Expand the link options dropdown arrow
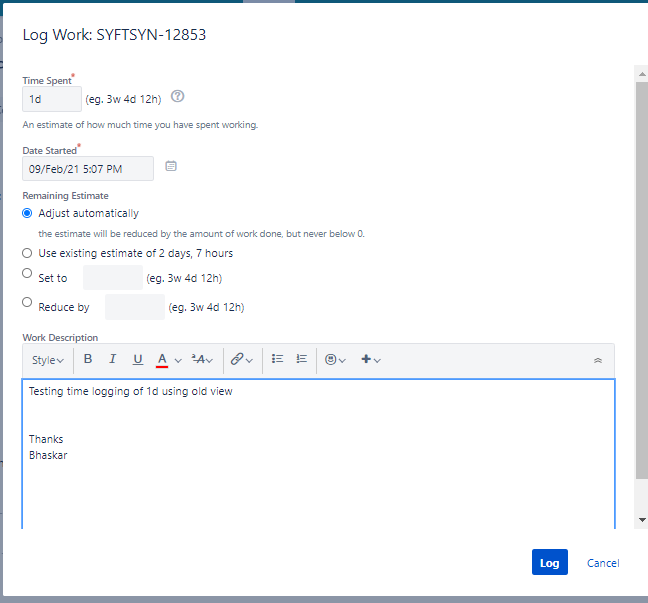The image size is (648, 603). coord(249,360)
